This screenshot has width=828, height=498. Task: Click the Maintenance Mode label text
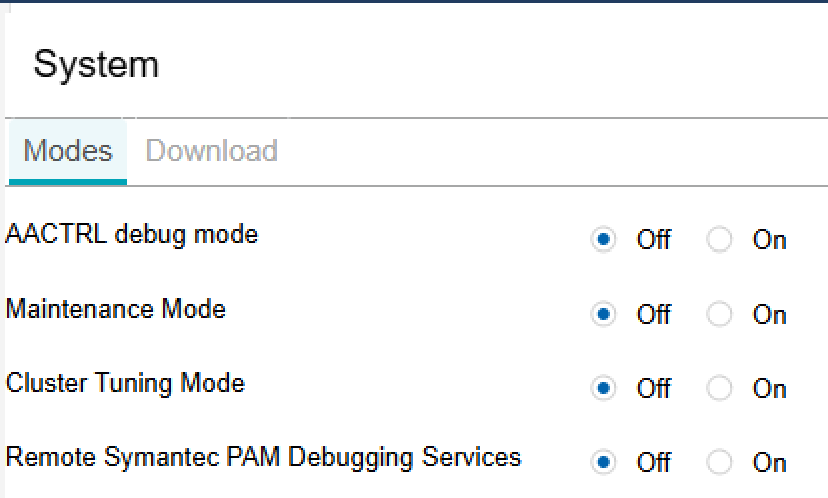(116, 309)
